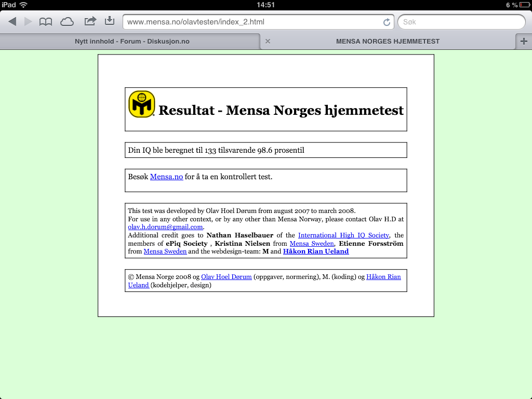The width and height of the screenshot is (532, 399).
Task: Click the olav.h.dorum@gmail.com email link
Action: coord(165,227)
